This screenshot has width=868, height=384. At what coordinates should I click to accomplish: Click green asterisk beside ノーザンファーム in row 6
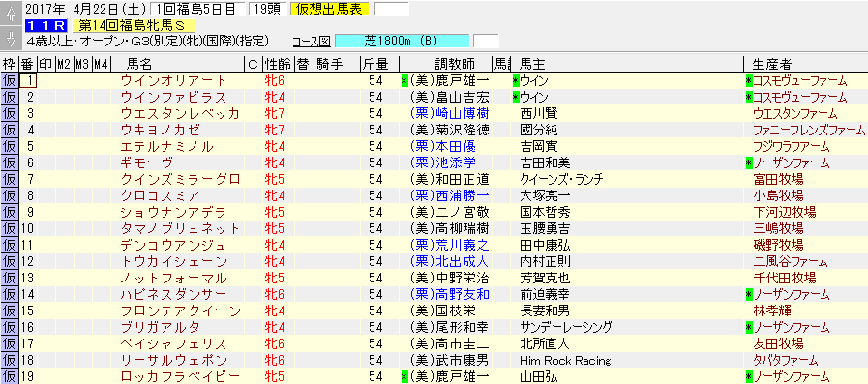click(748, 163)
